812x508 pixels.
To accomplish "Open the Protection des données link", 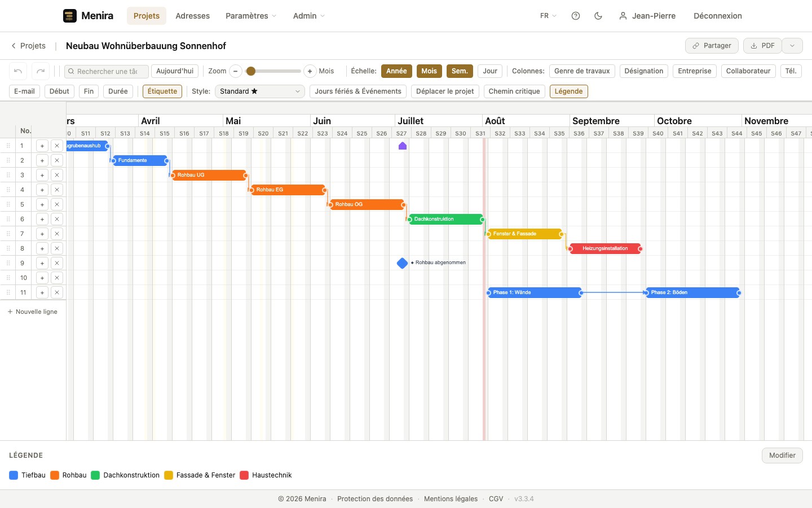I will [x=375, y=499].
